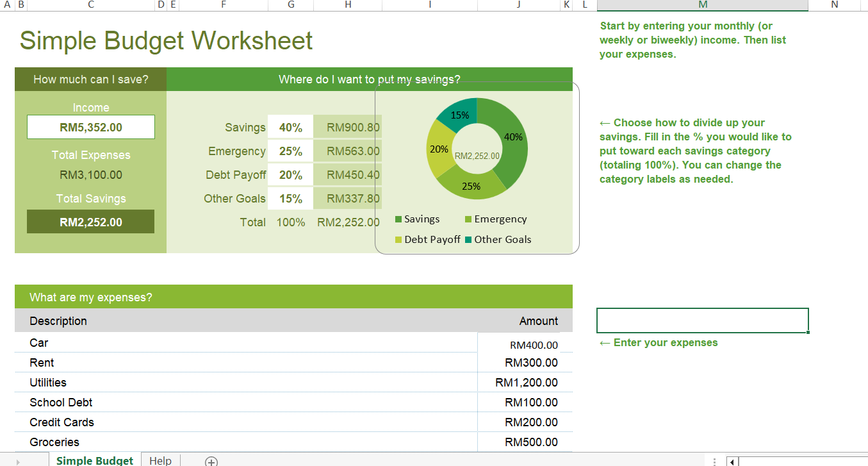The image size is (868, 466).
Task: Select the Description column header
Action: coord(58,321)
